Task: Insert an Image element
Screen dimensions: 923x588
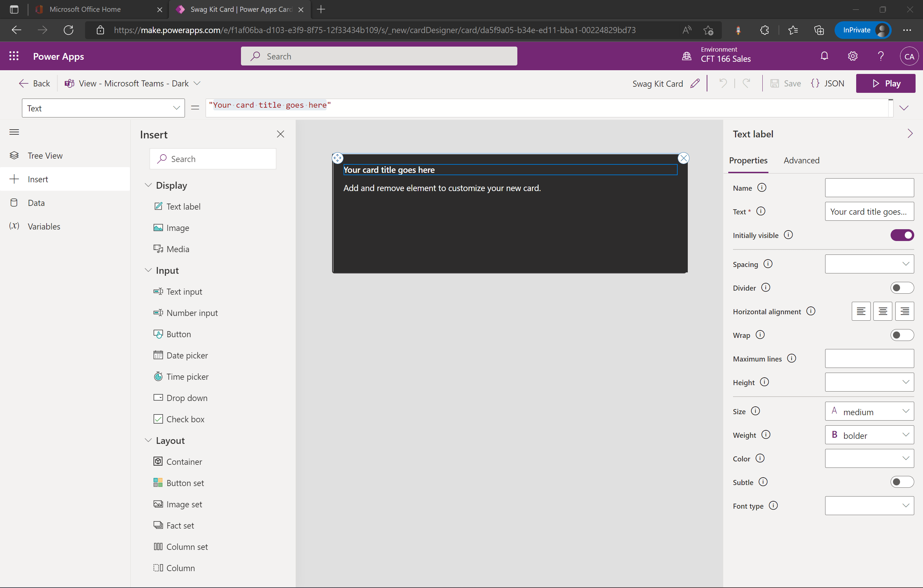Action: pos(178,227)
